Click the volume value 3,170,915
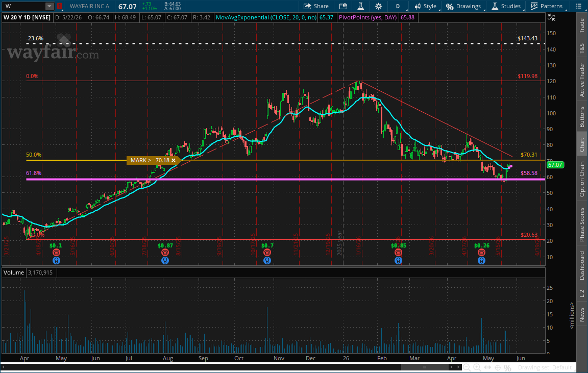 pos(40,272)
